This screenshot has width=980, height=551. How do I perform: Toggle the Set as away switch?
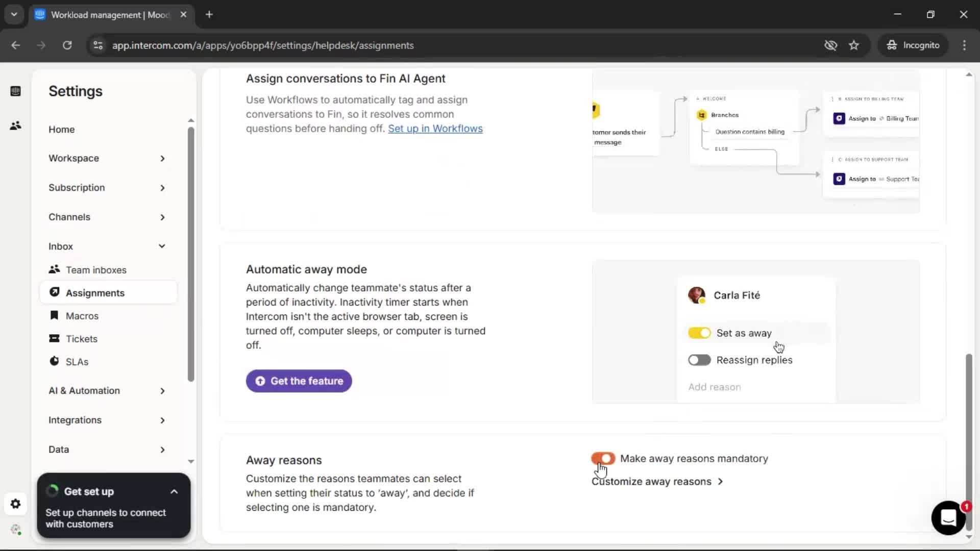point(699,333)
